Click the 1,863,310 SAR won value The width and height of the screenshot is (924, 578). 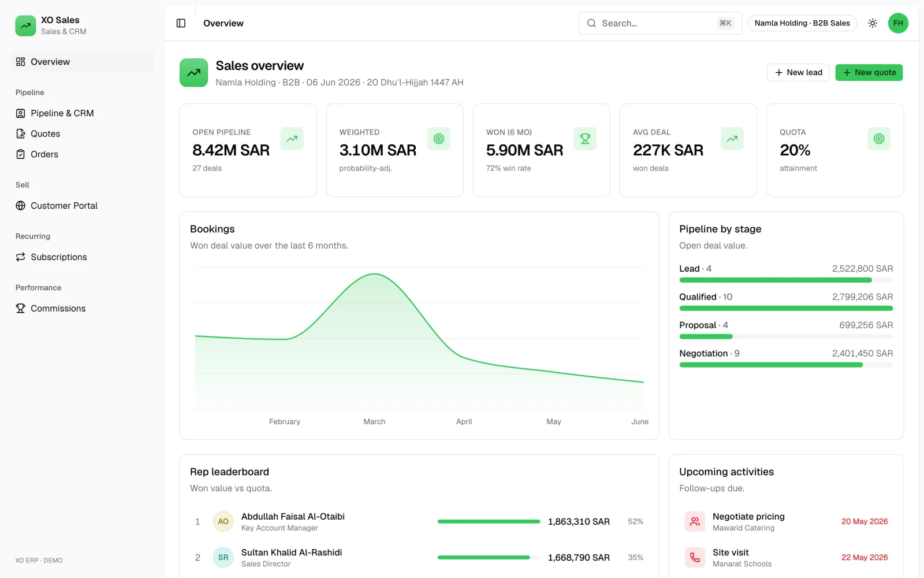coord(579,521)
